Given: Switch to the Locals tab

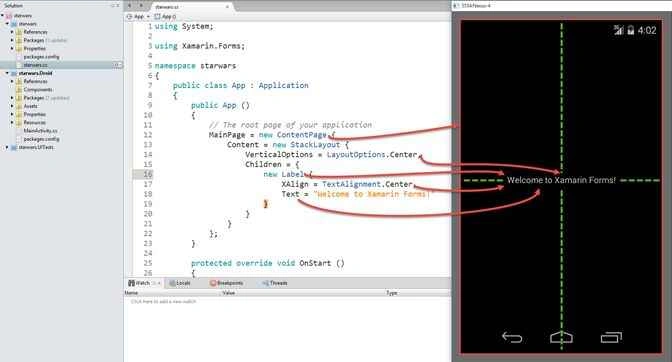Looking at the screenshot, I should click(x=180, y=283).
